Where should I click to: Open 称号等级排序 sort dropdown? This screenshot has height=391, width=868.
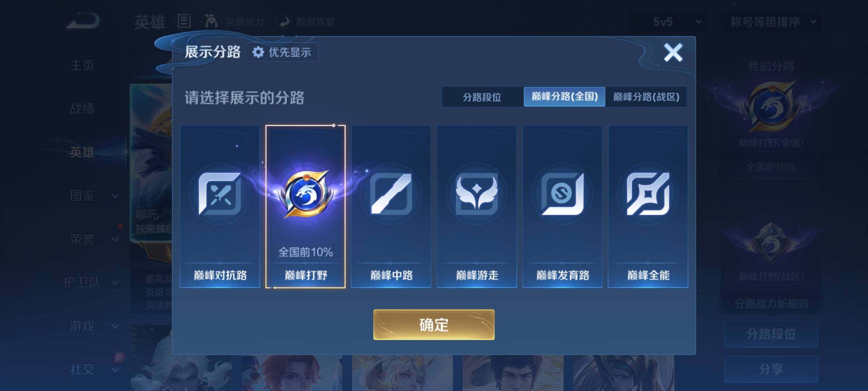pyautogui.click(x=771, y=22)
